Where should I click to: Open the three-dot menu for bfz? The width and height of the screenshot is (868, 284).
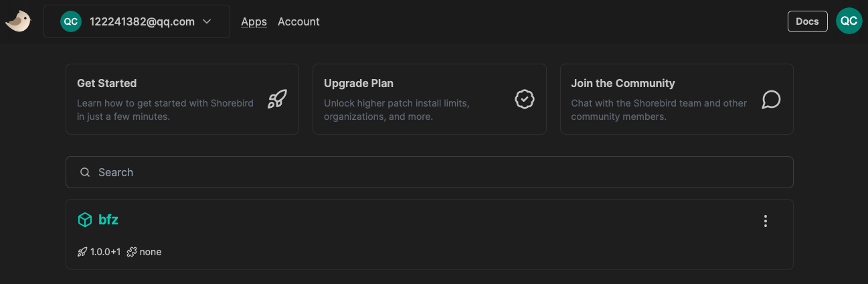766,221
